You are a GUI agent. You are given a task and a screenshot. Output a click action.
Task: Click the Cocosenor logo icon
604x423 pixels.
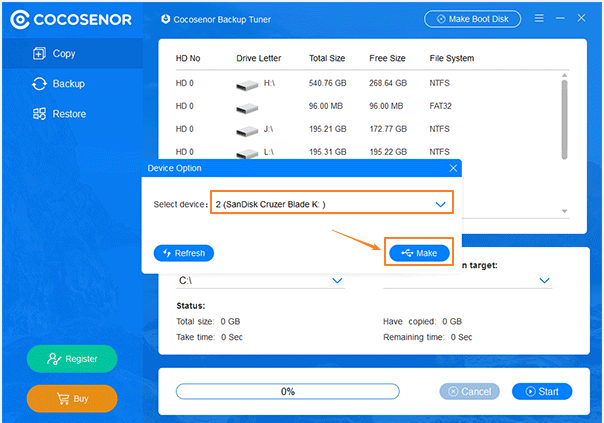20,20
